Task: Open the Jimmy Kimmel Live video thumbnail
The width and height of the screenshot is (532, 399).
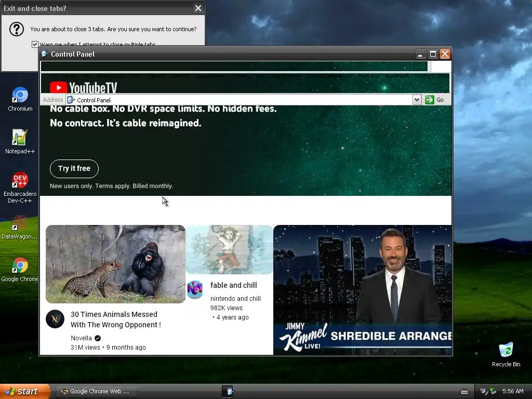Action: tap(363, 290)
